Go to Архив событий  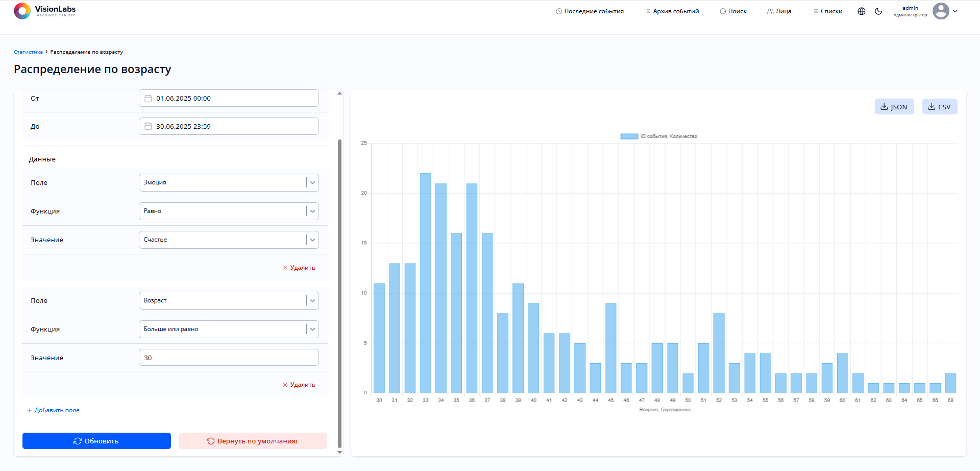click(x=672, y=11)
